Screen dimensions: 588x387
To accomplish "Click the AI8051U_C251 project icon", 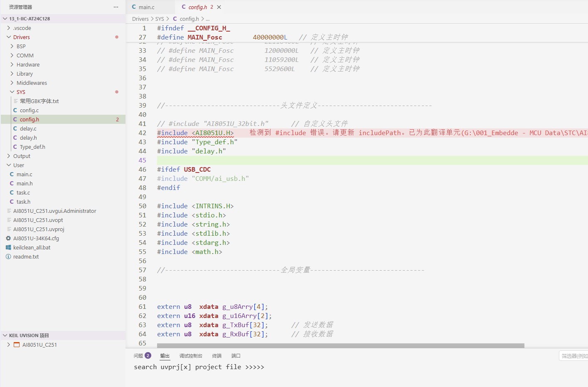I will (x=17, y=345).
